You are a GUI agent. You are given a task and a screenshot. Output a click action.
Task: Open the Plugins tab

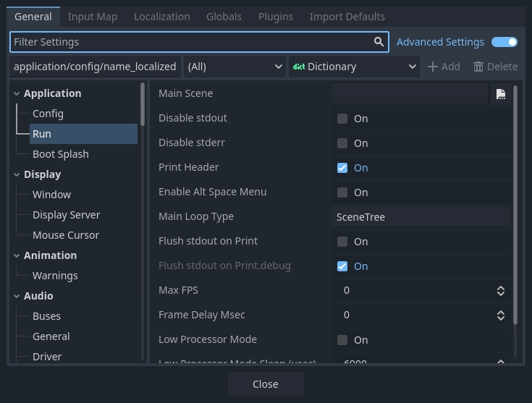tap(276, 16)
